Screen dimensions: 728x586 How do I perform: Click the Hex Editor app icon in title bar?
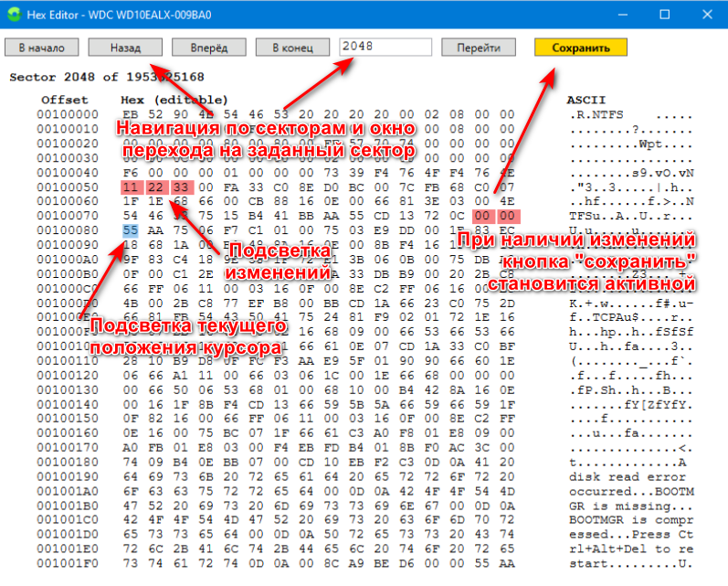[x=15, y=15]
